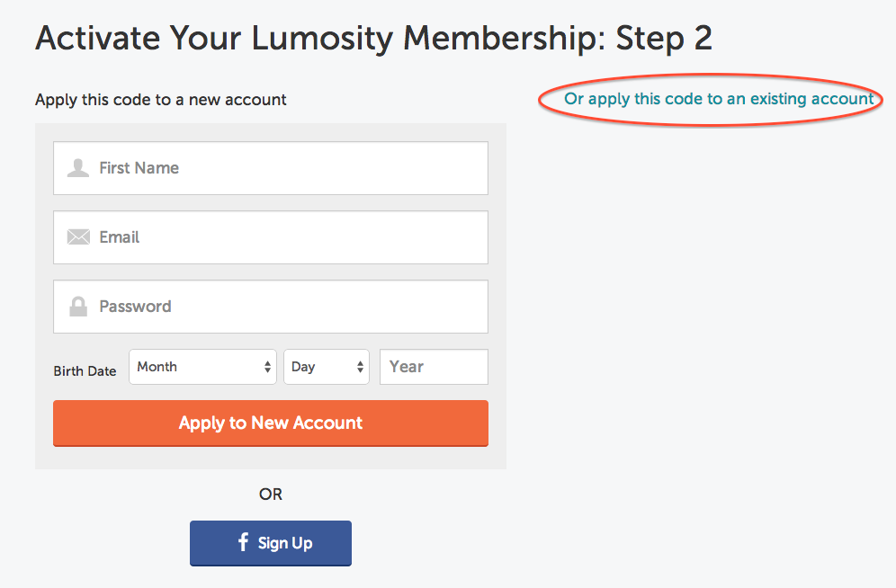Follow the apply code to existing account link

coord(719,99)
